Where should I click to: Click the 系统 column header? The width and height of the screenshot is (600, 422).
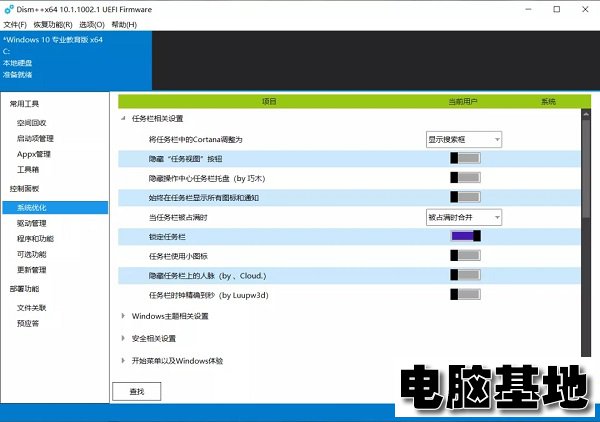click(x=548, y=101)
